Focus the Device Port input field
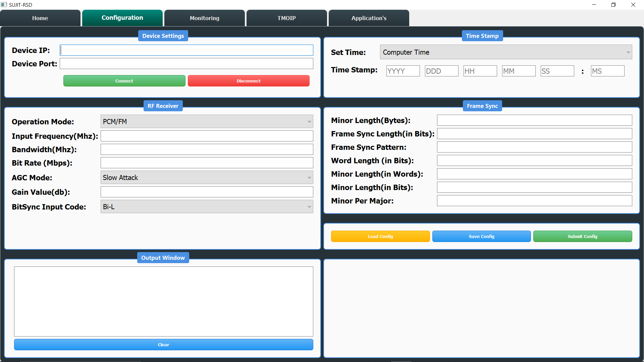Viewport: 644px width, 362px height. pyautogui.click(x=186, y=64)
